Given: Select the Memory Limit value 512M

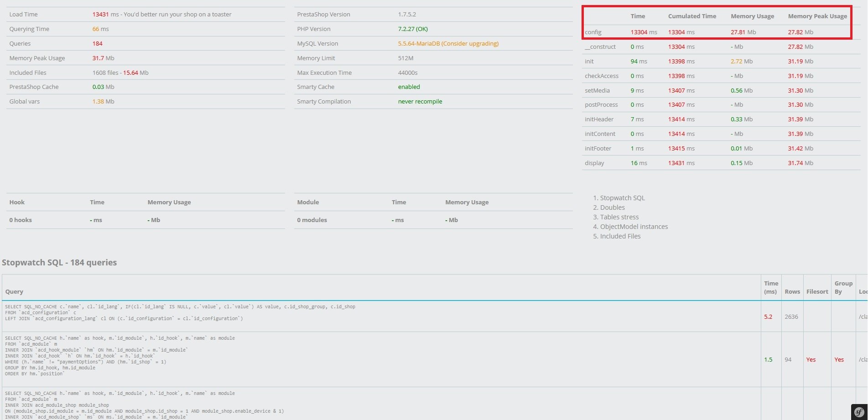Looking at the screenshot, I should [x=405, y=58].
